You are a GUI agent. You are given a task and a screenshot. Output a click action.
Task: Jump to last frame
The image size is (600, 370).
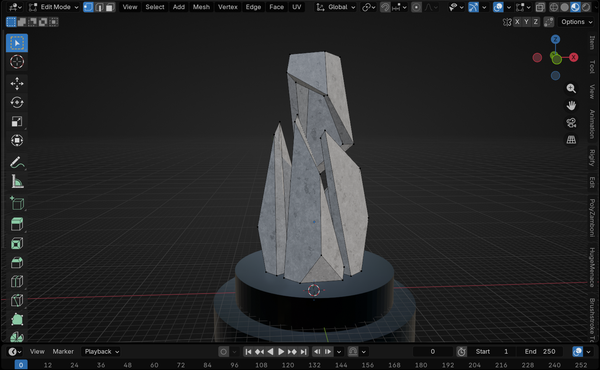(303, 351)
